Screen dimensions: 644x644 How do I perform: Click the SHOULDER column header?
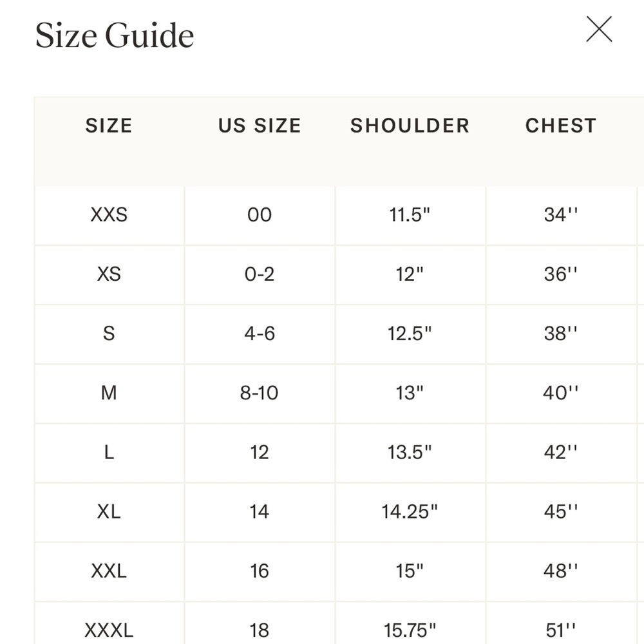pos(410,126)
